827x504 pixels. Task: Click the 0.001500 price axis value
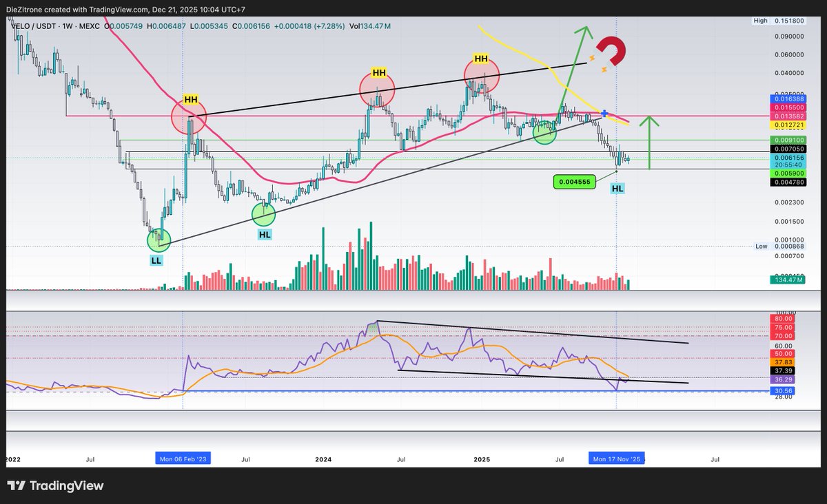tap(788, 222)
